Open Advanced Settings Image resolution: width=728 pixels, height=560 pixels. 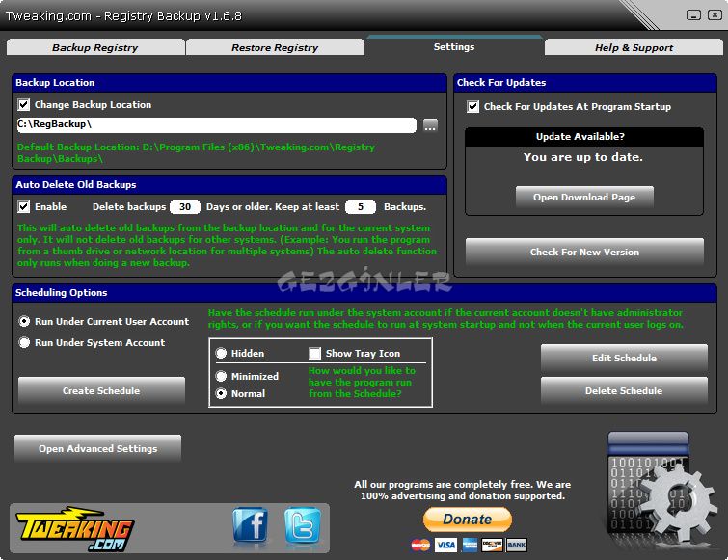[97, 448]
